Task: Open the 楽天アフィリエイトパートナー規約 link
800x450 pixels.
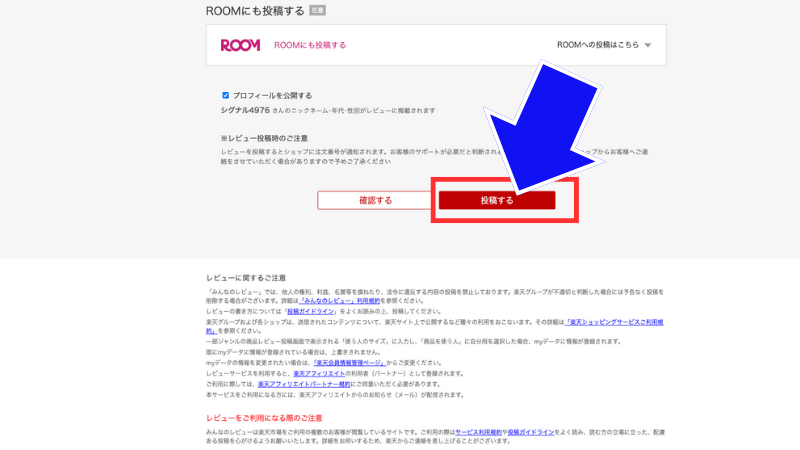Action: coord(304,384)
